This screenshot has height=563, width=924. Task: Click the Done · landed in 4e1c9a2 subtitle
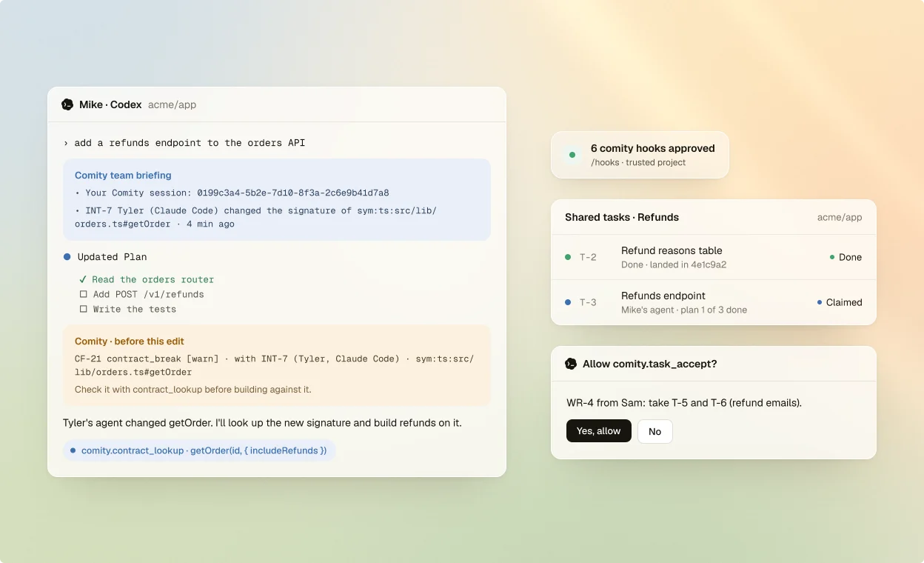[x=674, y=264]
